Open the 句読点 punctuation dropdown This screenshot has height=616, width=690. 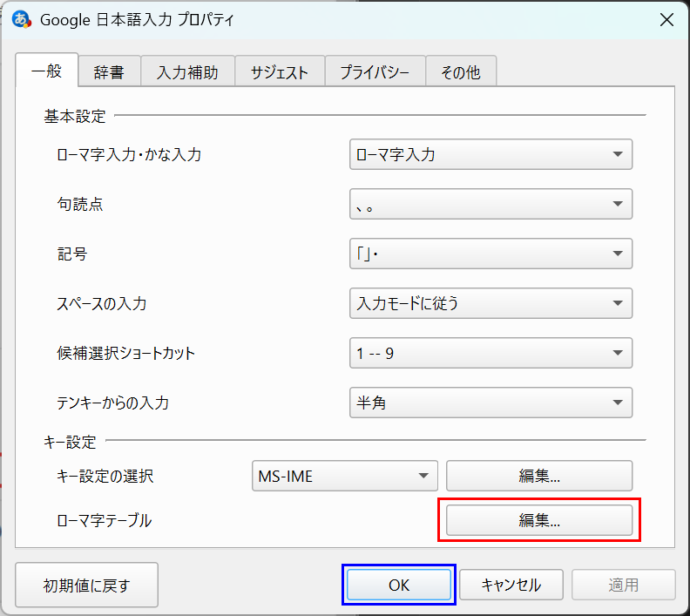click(x=490, y=204)
